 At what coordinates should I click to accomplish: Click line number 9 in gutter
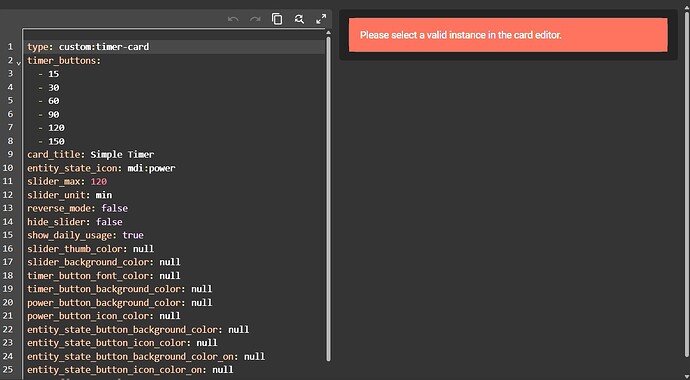pos(10,154)
